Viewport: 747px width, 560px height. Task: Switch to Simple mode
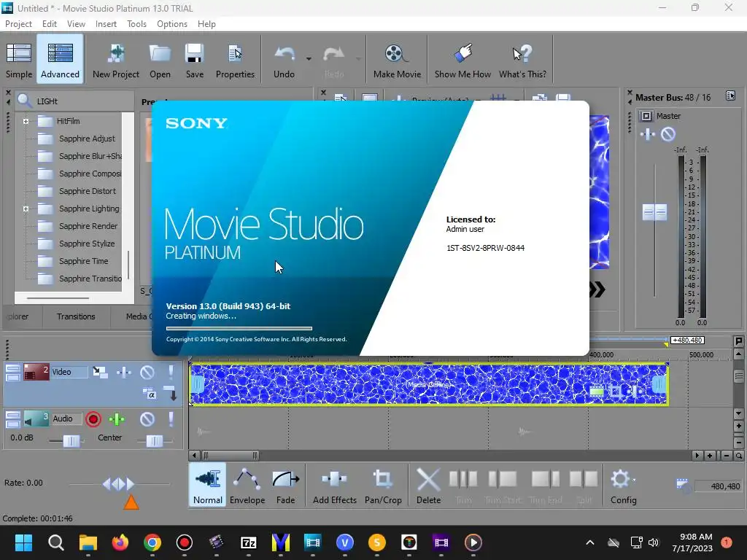19,60
